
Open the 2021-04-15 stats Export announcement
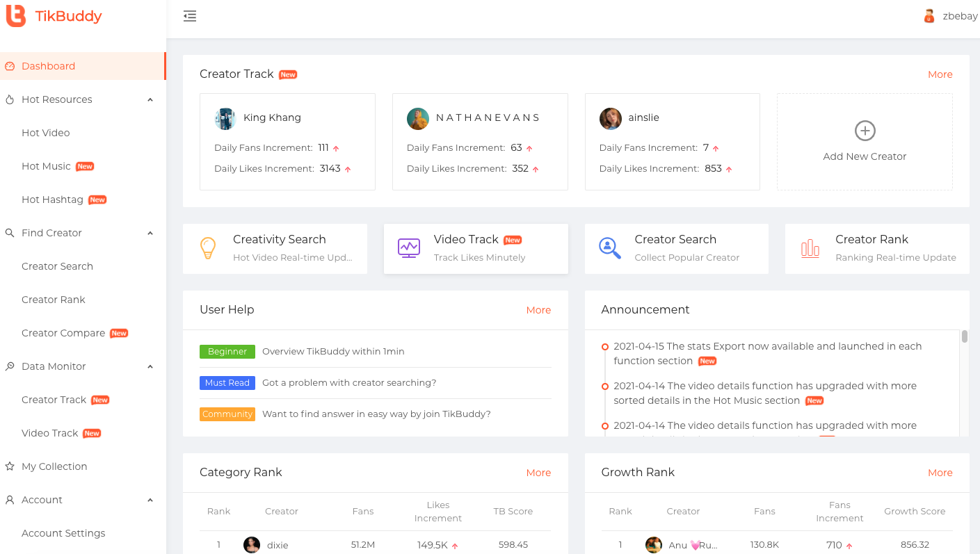[768, 353]
